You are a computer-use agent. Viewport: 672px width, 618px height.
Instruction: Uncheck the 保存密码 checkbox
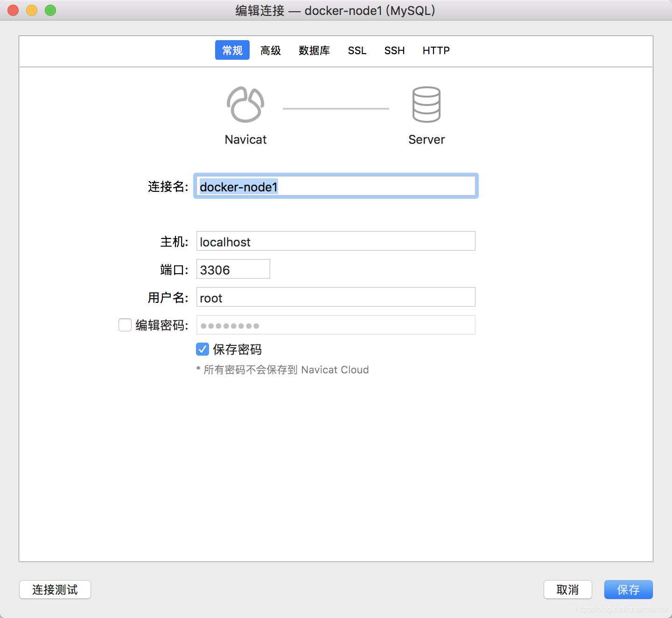203,349
